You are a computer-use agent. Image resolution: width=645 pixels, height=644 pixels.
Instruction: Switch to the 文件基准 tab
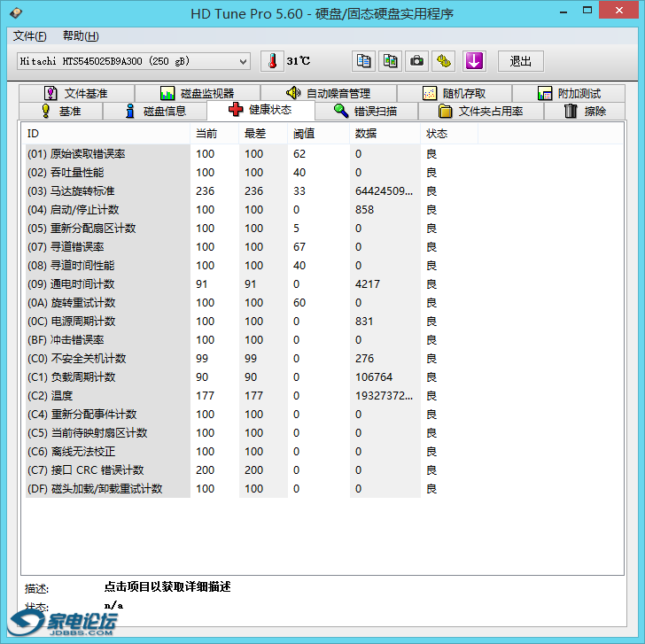(x=77, y=93)
